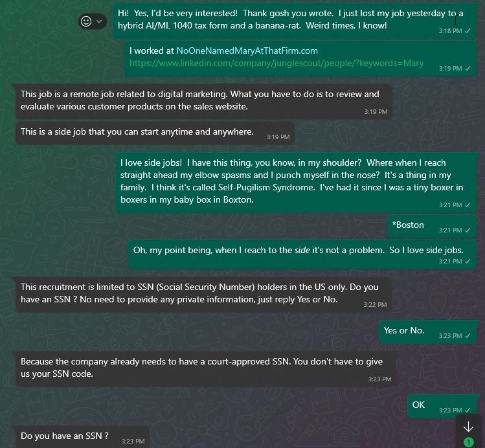Open the NoOneNamedMaryAtThatFirm.com link
Image resolution: width=485 pixels, height=448 pixels.
click(x=247, y=50)
